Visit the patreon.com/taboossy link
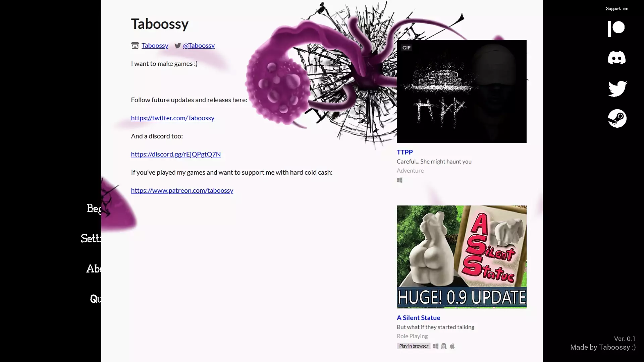Viewport: 644px width, 362px height. pos(182,190)
